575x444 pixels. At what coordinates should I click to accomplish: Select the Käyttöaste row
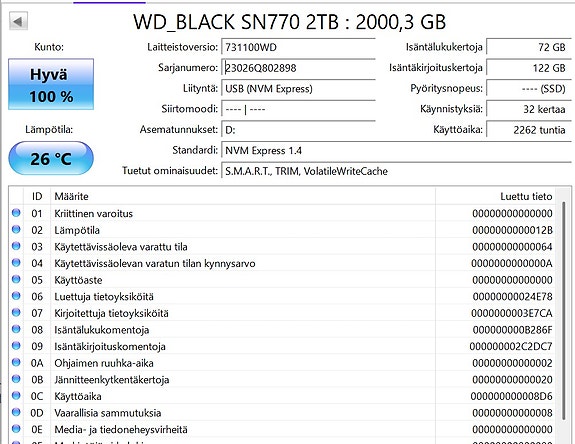click(282, 280)
